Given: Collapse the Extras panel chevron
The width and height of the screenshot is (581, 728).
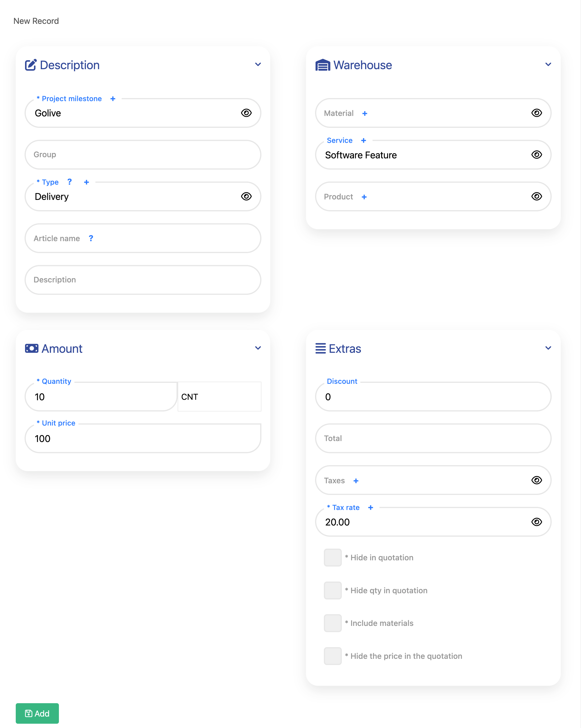Looking at the screenshot, I should [548, 348].
